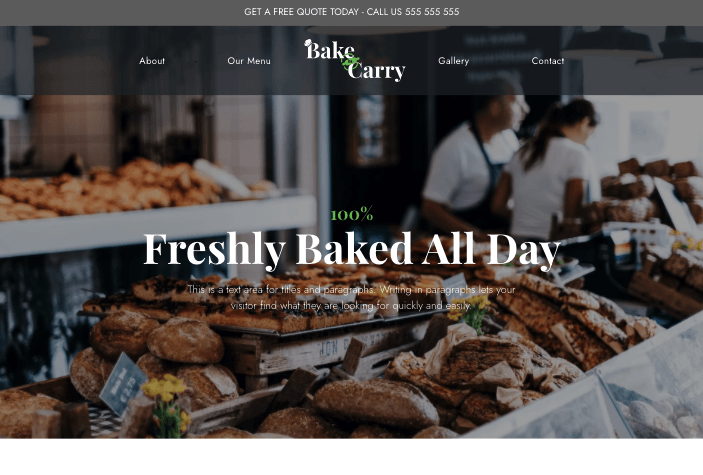Image resolution: width=703 pixels, height=475 pixels.
Task: Click the yellow flowers at bottom left
Action: tap(165, 405)
